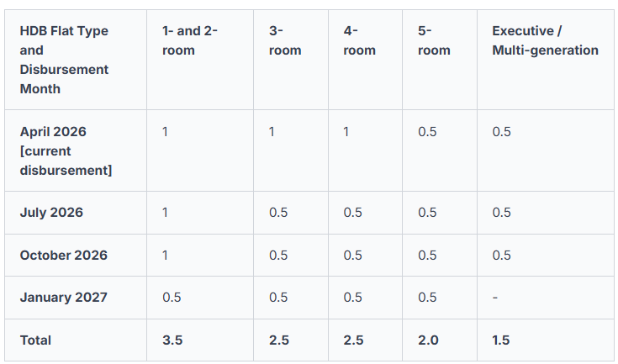Select the total value 1.5 for Executive
Viewport: 618px width, 364px height.
(500, 340)
